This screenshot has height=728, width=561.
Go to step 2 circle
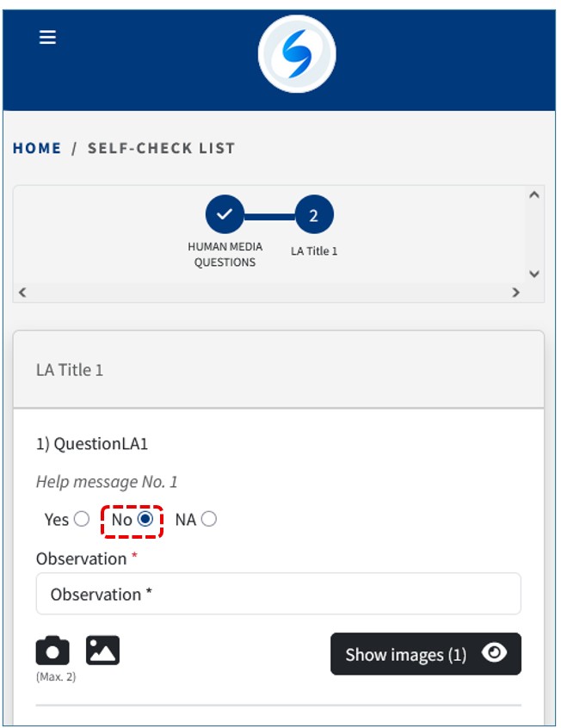[314, 215]
